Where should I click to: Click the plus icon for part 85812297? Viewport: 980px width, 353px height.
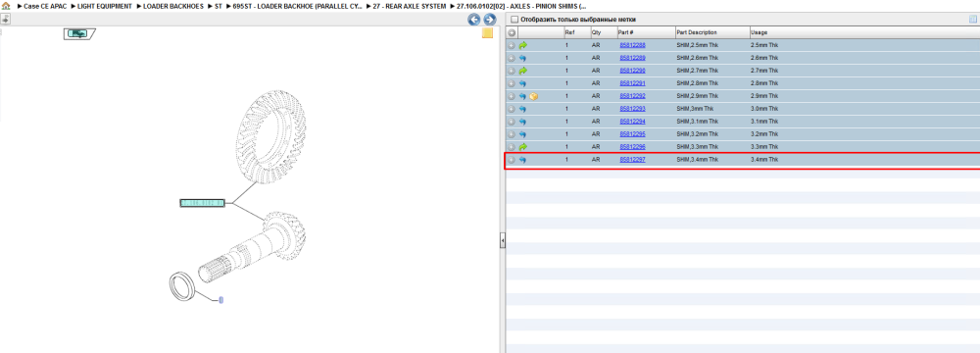pos(512,160)
